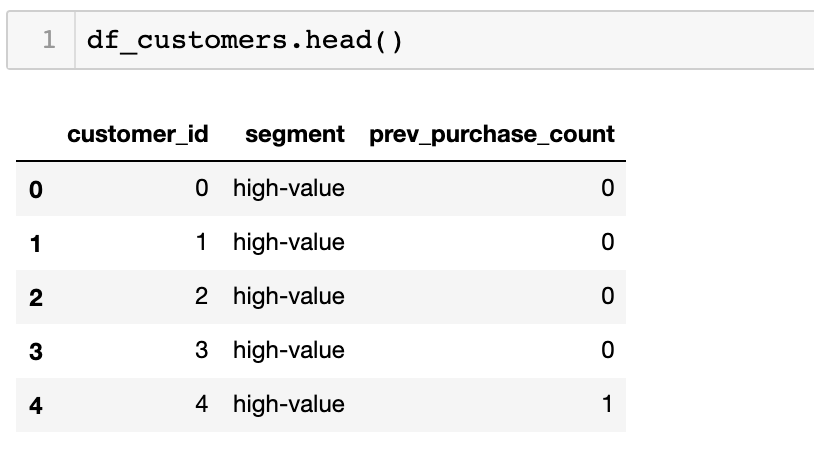The image size is (814, 450).
Task: Click high-value segment cell in row 0
Action: pyautogui.click(x=289, y=188)
